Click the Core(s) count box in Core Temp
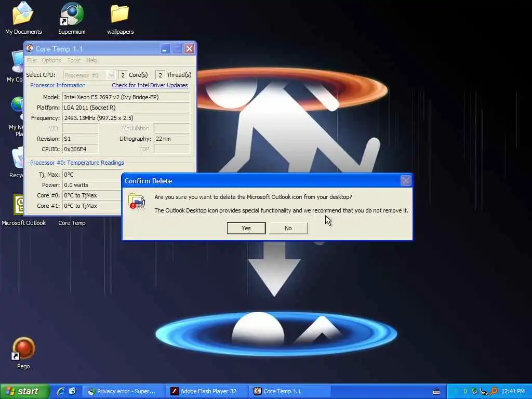This screenshot has height=399, width=532. [x=123, y=75]
